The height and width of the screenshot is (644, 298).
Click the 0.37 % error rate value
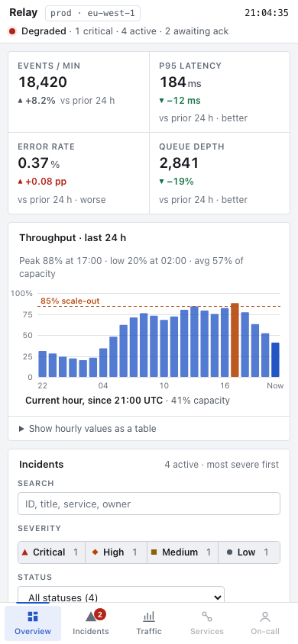point(39,163)
